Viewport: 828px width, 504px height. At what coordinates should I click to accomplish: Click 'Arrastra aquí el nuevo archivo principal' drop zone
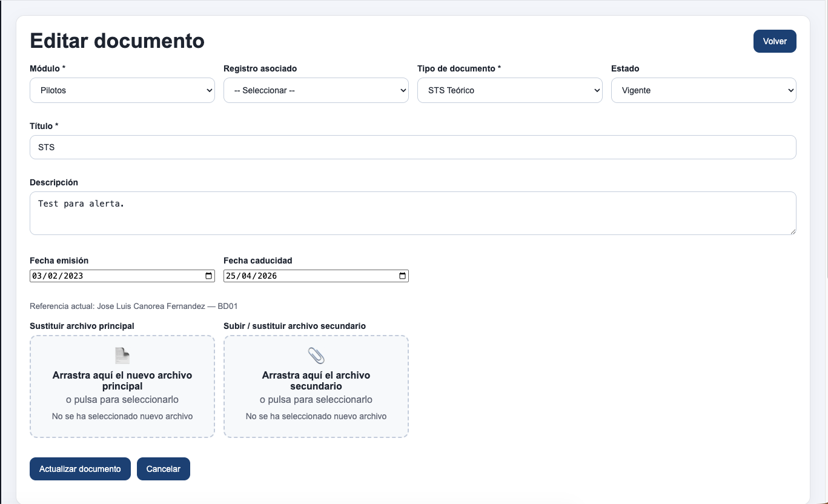tap(122, 386)
